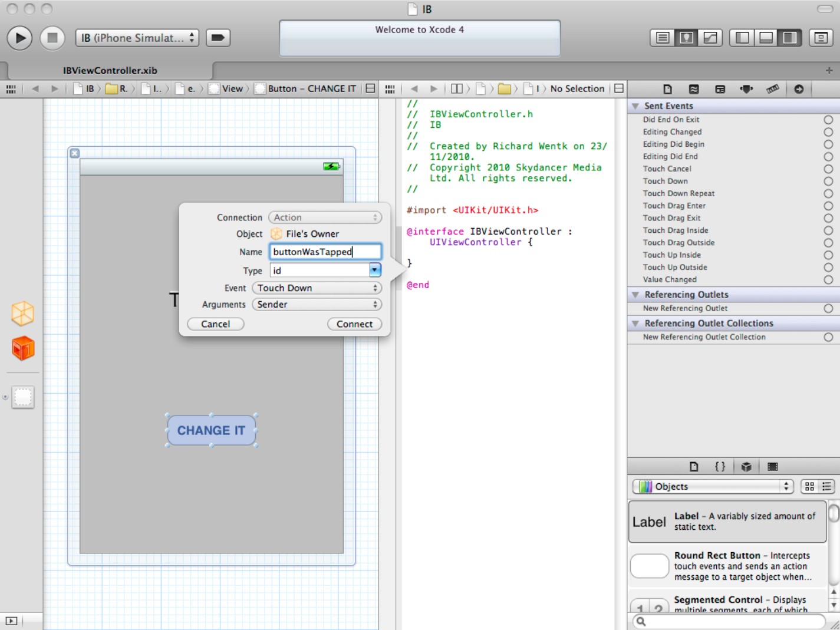Viewport: 840px width, 630px height.
Task: Close the view with X corner icon
Action: (x=74, y=153)
